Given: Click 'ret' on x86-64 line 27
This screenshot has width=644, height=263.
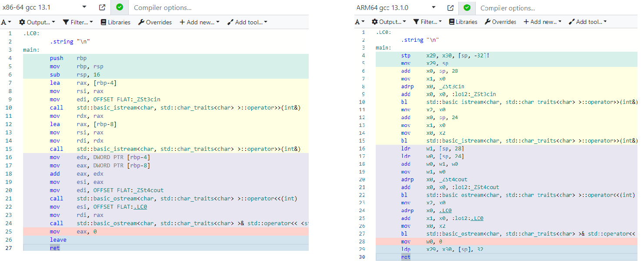Looking at the screenshot, I should pos(55,248).
